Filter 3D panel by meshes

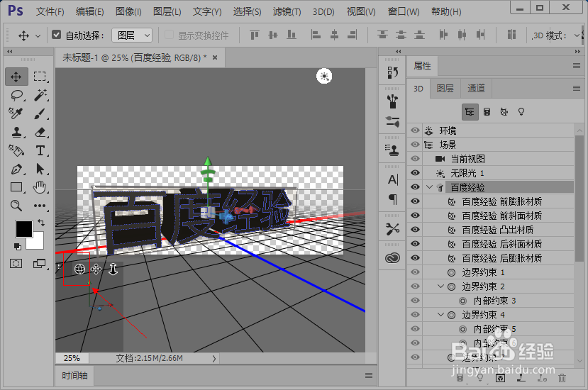pyautogui.click(x=487, y=112)
